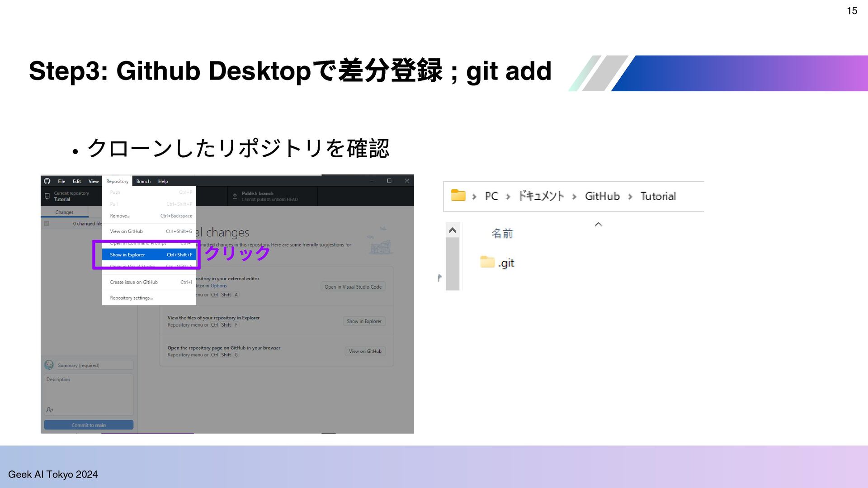
Task: Click the View on GitHub button
Action: point(365,351)
